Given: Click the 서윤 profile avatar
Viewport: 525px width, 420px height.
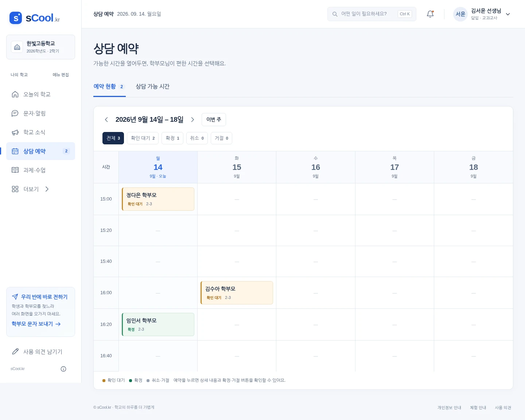Looking at the screenshot, I should (460, 14).
